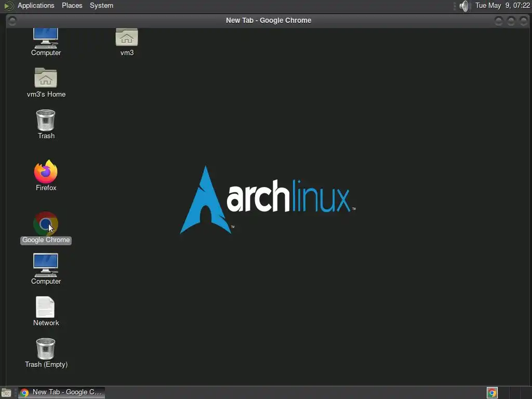Switch to New Tab - Google Chrome taskbar entry

[x=61, y=393]
